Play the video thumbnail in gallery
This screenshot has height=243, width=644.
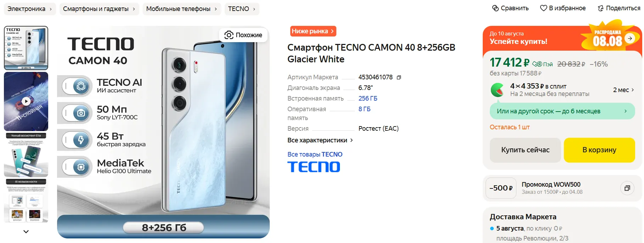pos(26,101)
